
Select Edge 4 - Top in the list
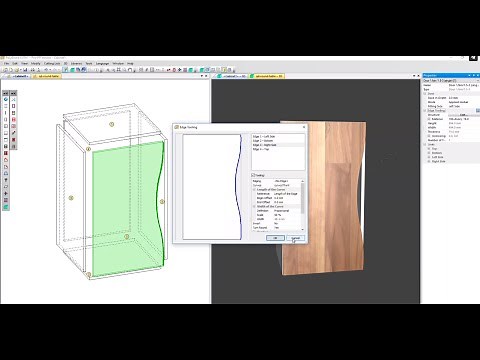(278, 149)
